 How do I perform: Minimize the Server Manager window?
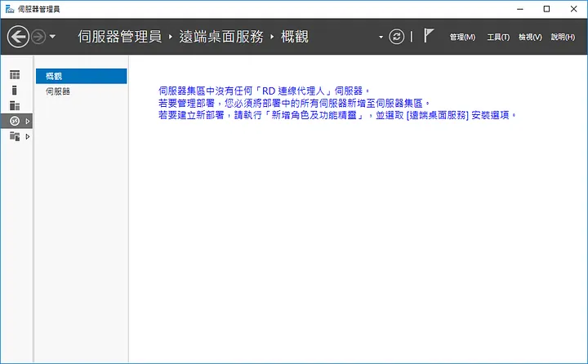coord(519,9)
